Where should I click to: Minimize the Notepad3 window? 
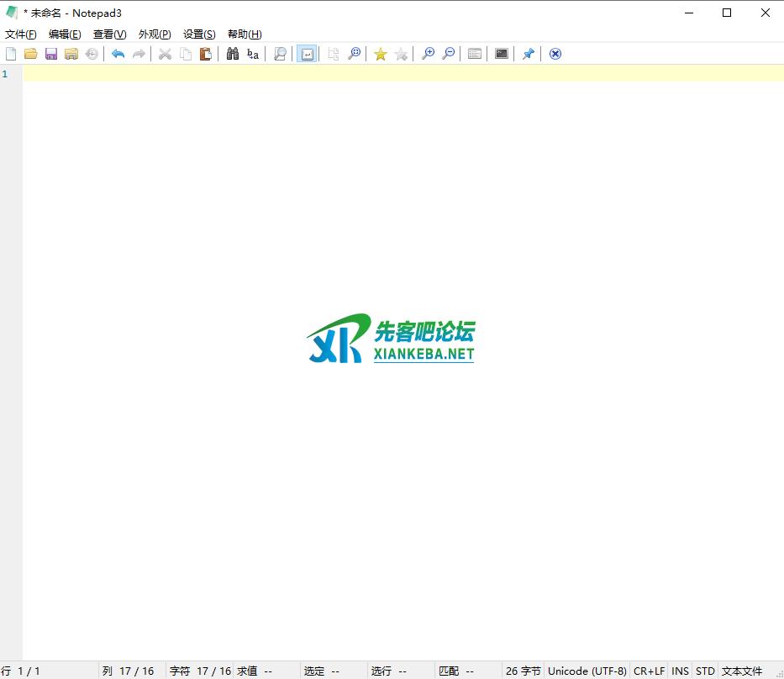pyautogui.click(x=689, y=13)
